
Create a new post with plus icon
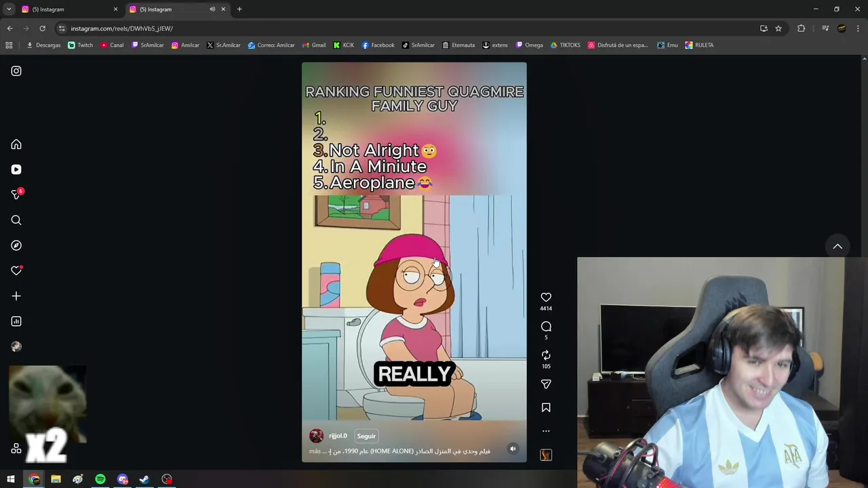point(16,296)
